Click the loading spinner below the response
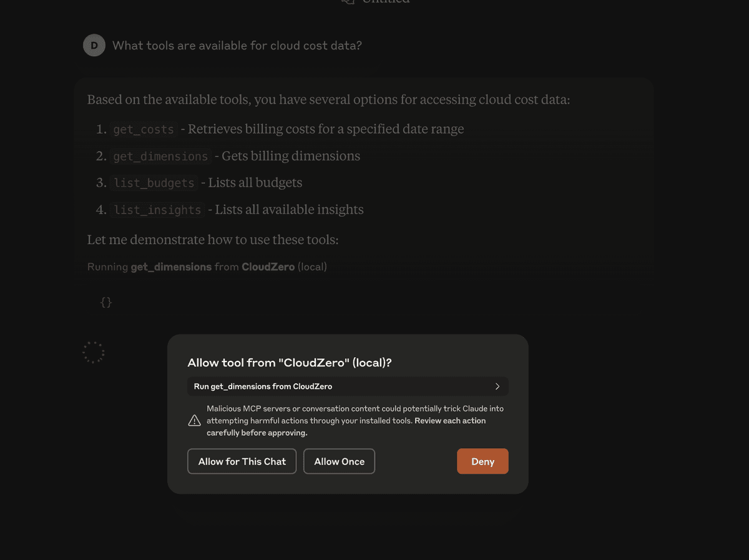The width and height of the screenshot is (749, 560). click(x=94, y=353)
